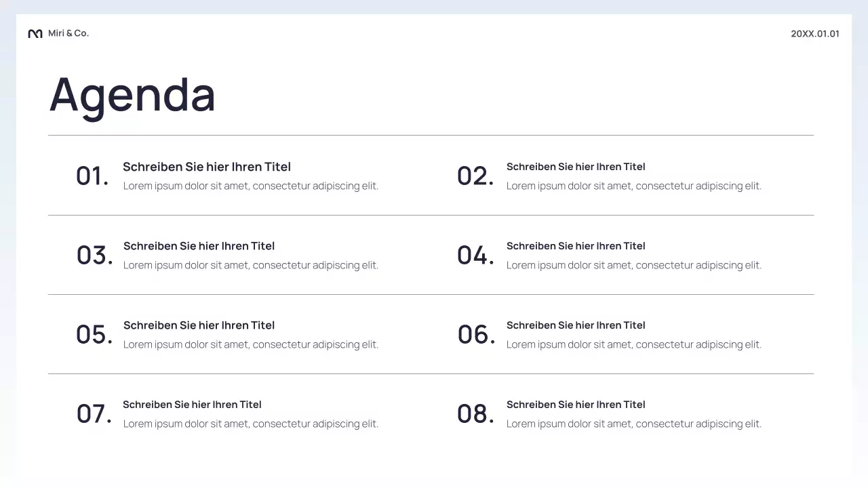The width and height of the screenshot is (868, 488).
Task: Click the number 06. label
Action: 476,335
